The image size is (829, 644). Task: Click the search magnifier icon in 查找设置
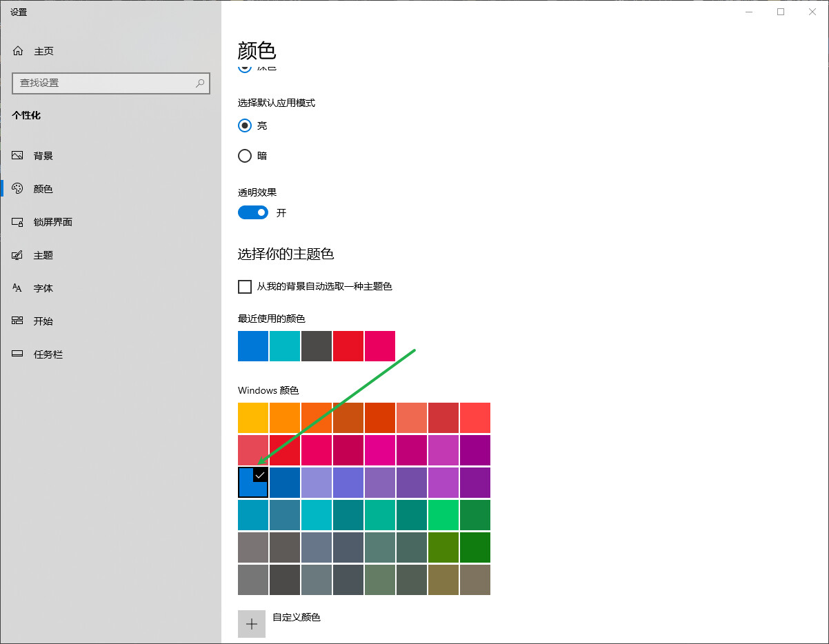click(200, 83)
